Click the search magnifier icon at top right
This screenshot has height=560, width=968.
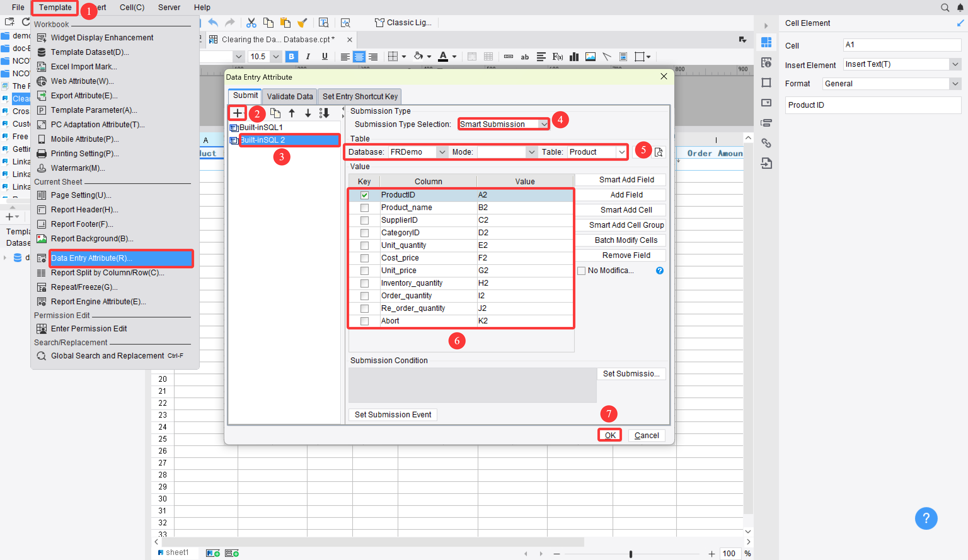pos(945,7)
